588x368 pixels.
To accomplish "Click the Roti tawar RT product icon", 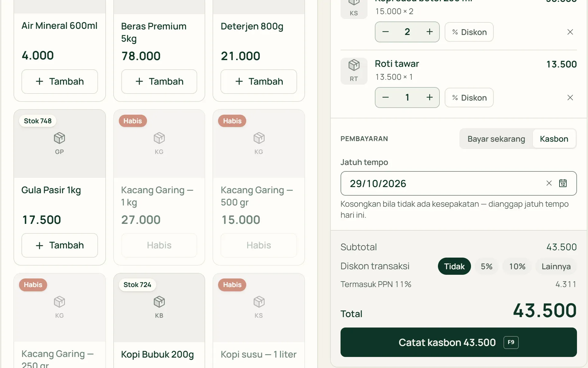I will (x=354, y=71).
